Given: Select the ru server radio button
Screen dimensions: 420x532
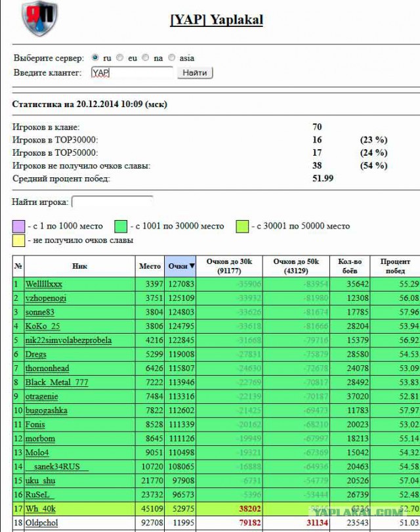Looking at the screenshot, I should coord(96,57).
